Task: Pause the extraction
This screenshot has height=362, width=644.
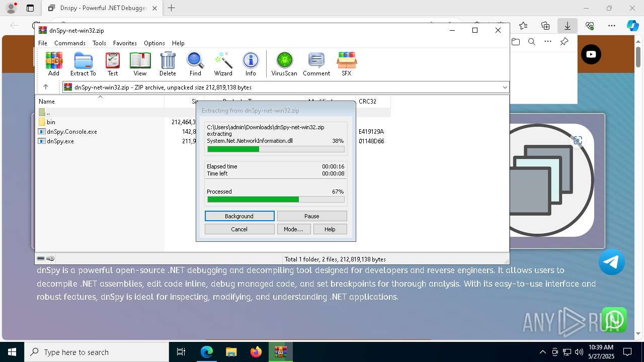Action: click(312, 216)
